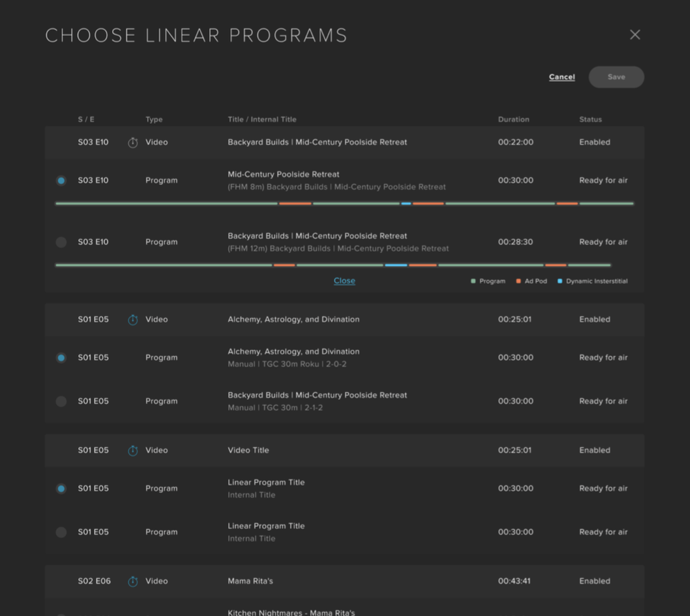Click clock icon for Mama Rita's video
690x616 pixels.
[x=132, y=582]
